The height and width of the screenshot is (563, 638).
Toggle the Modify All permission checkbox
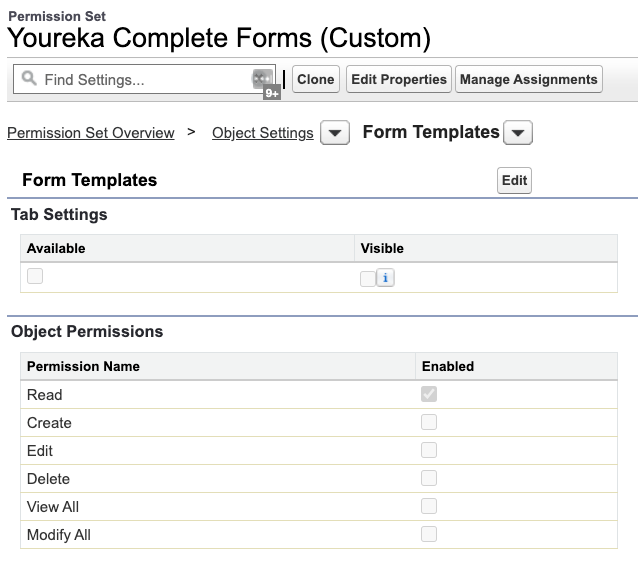429,535
